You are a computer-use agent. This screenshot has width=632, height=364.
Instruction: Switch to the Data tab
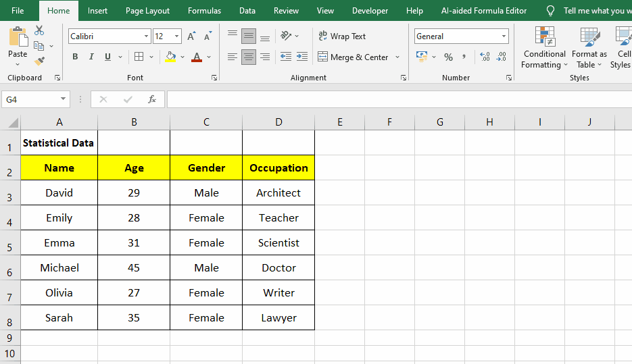[247, 11]
